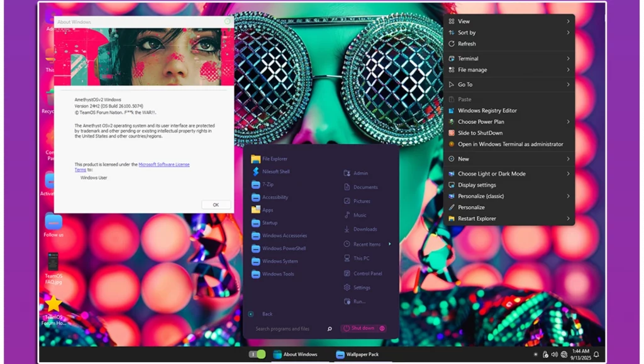
Task: Open Nilesoft Shell from the start menu
Action: (275, 171)
